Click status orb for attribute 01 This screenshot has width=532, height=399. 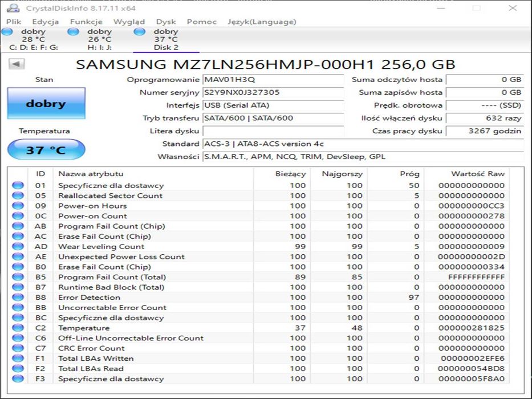[18, 185]
